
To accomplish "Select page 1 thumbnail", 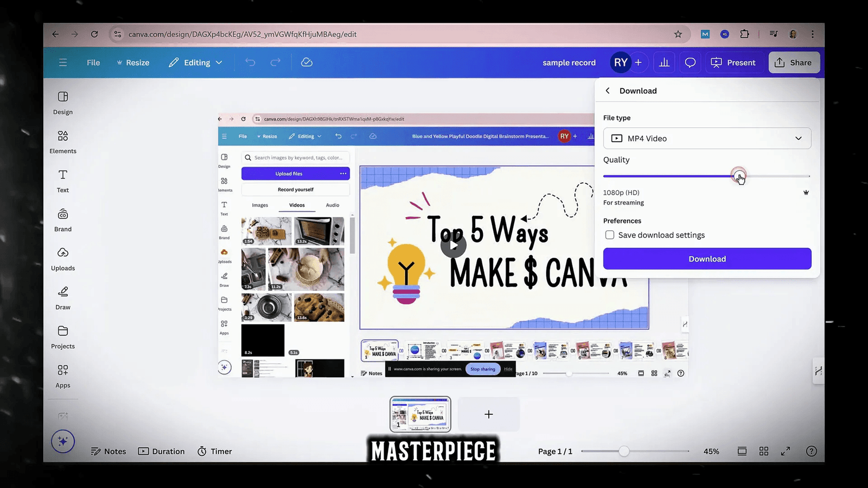I will pos(420,414).
